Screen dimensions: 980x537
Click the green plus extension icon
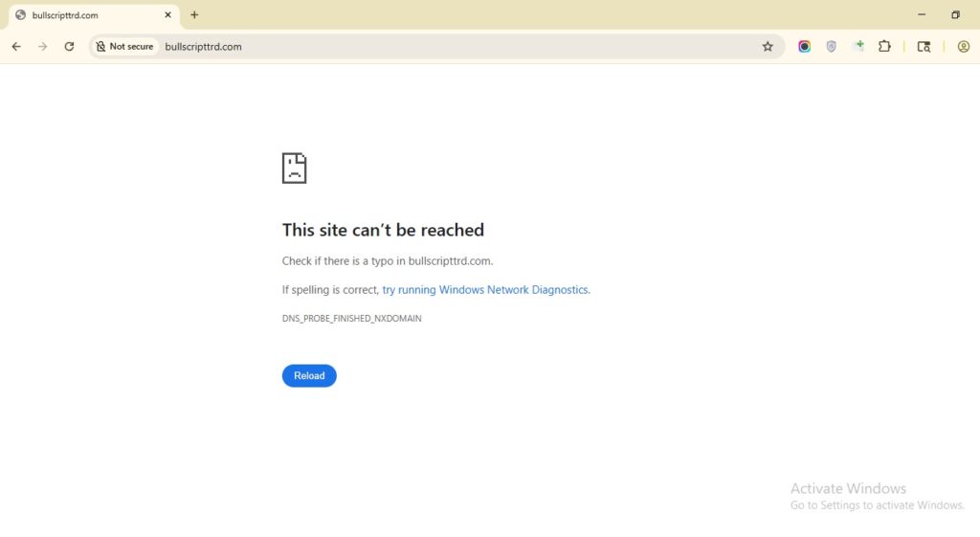(x=858, y=46)
